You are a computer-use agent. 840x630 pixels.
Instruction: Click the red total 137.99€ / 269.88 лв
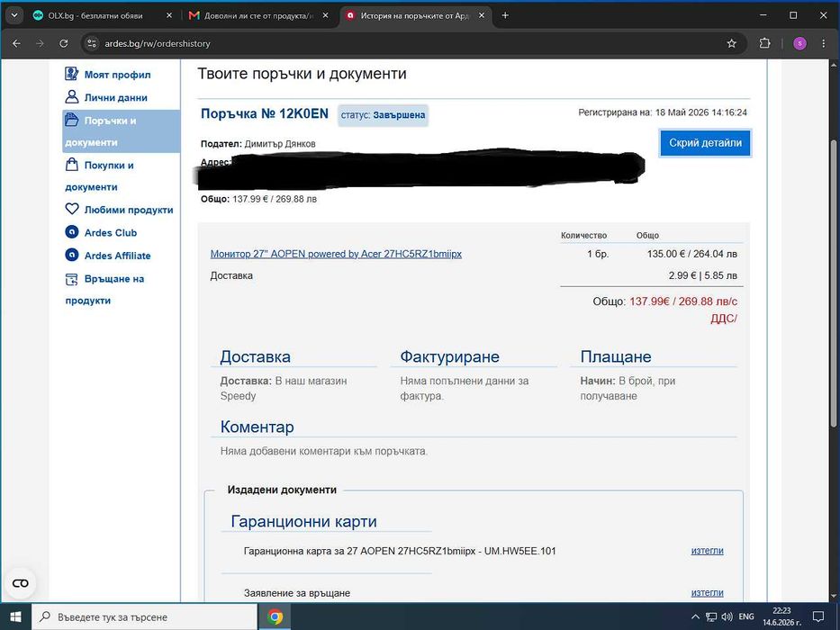683,301
